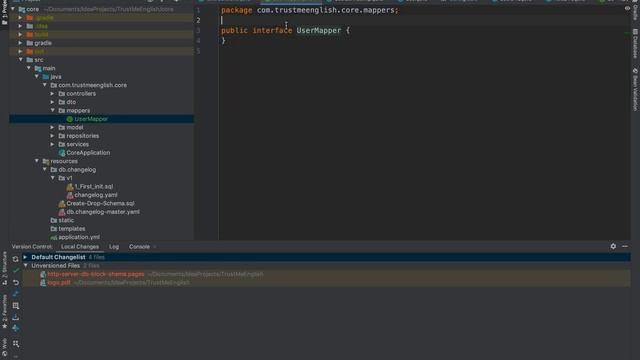Expand the repositories package
640x360 pixels.
coord(53,136)
